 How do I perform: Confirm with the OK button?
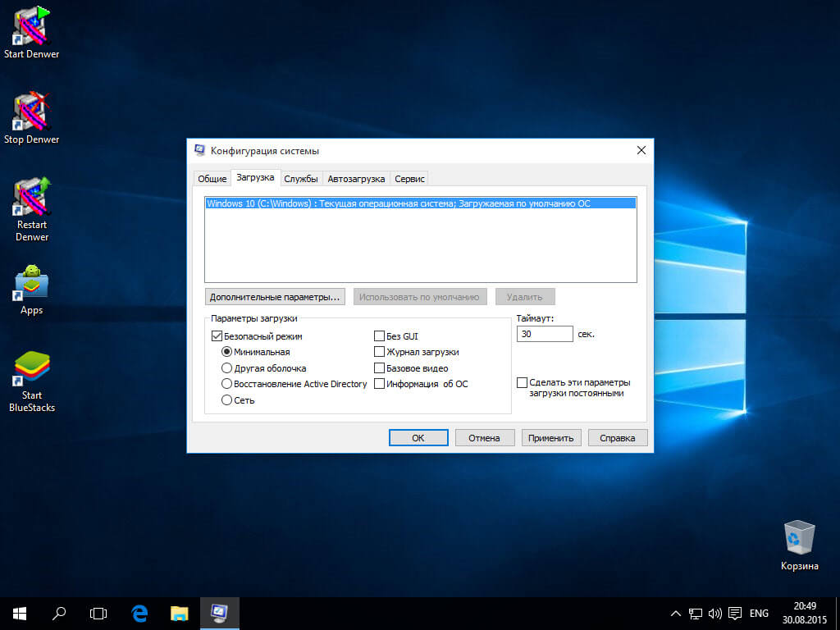click(418, 438)
